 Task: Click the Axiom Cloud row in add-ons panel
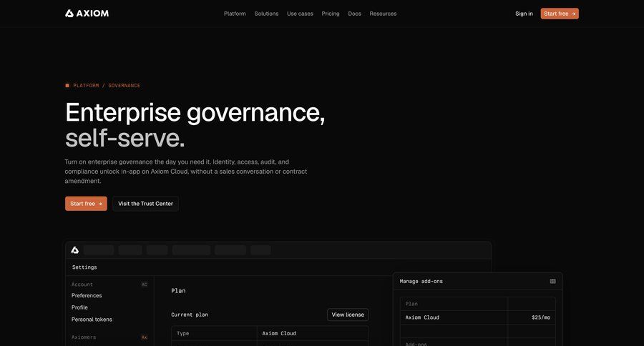478,317
